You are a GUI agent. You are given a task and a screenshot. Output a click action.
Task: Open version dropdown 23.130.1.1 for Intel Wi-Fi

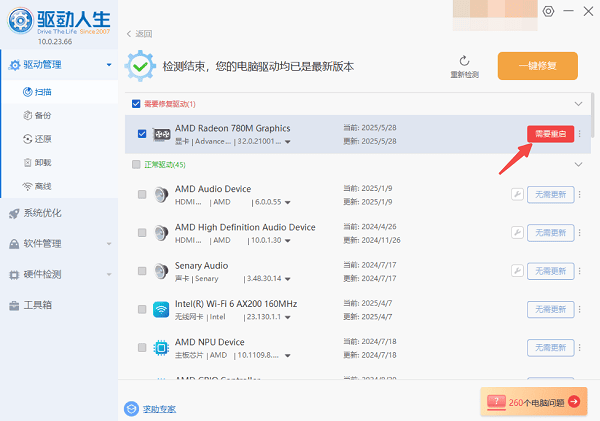pos(288,317)
